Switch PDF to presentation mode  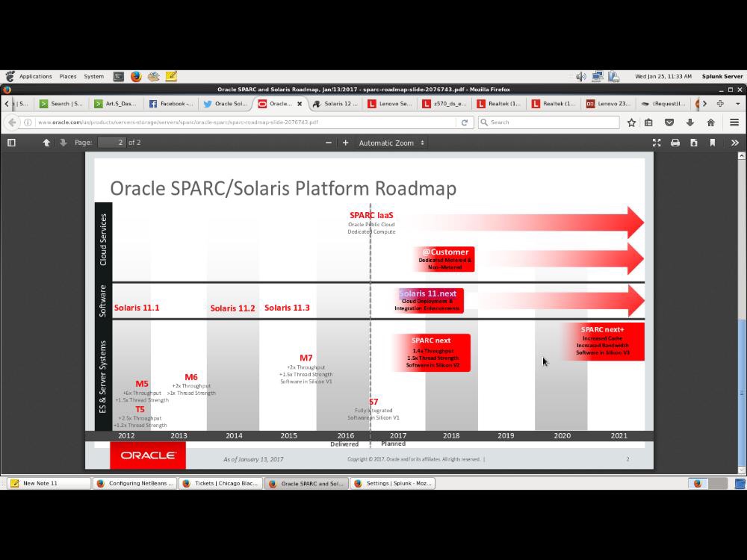pyautogui.click(x=657, y=143)
